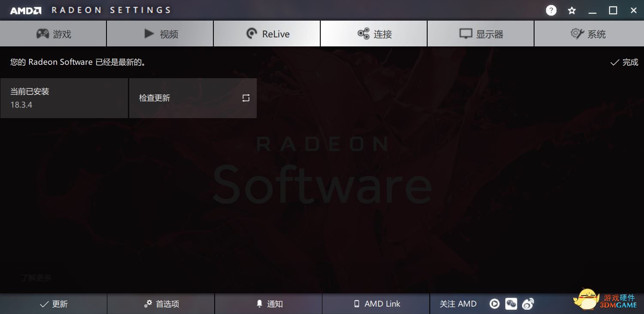This screenshot has width=644, height=314.
Task: Click the status text 已经是最新的
Action: pos(121,62)
